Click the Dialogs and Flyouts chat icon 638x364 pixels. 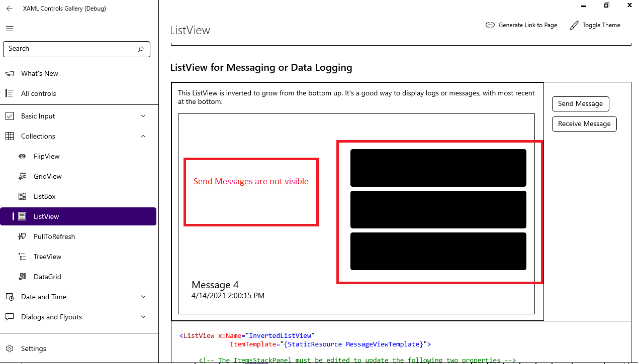point(10,317)
